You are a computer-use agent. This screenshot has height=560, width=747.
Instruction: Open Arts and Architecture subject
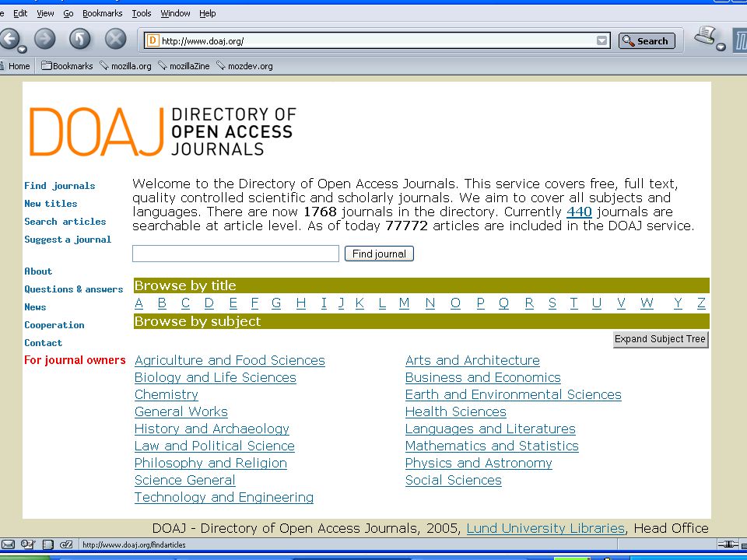[472, 360]
